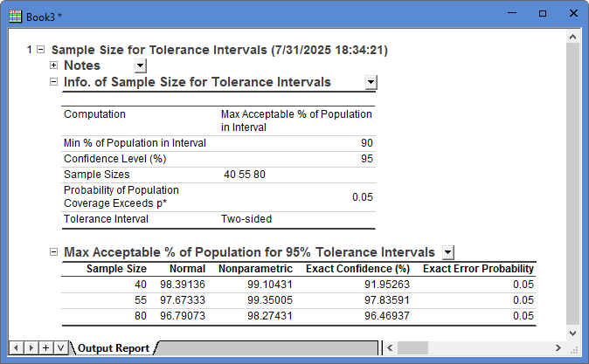Click the Exact Confidence (%) column header

[357, 269]
